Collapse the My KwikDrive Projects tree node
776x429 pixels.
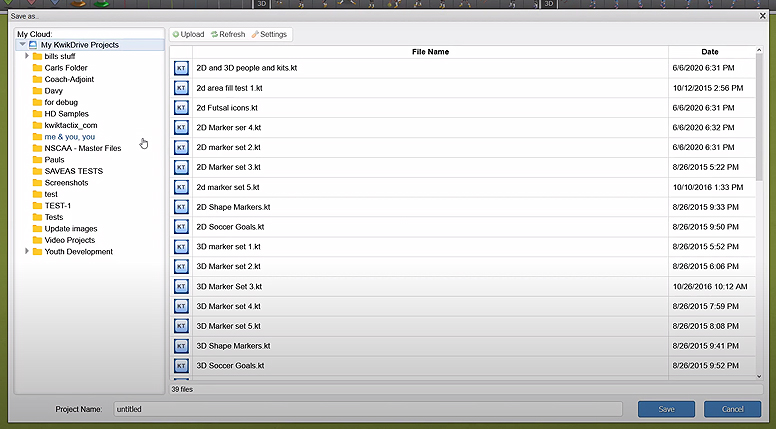point(21,45)
